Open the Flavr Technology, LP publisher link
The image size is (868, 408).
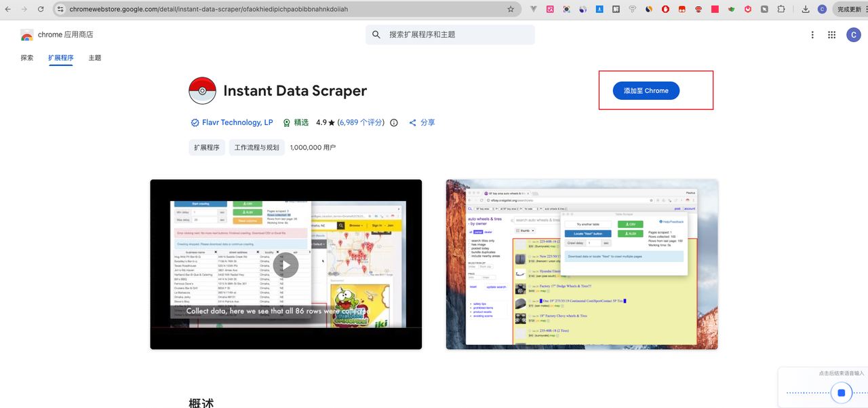[237, 123]
